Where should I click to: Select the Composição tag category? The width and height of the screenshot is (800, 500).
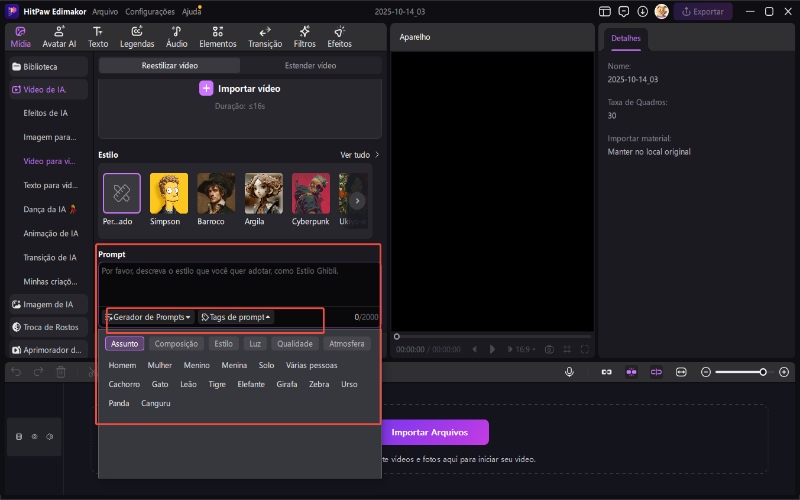point(176,344)
